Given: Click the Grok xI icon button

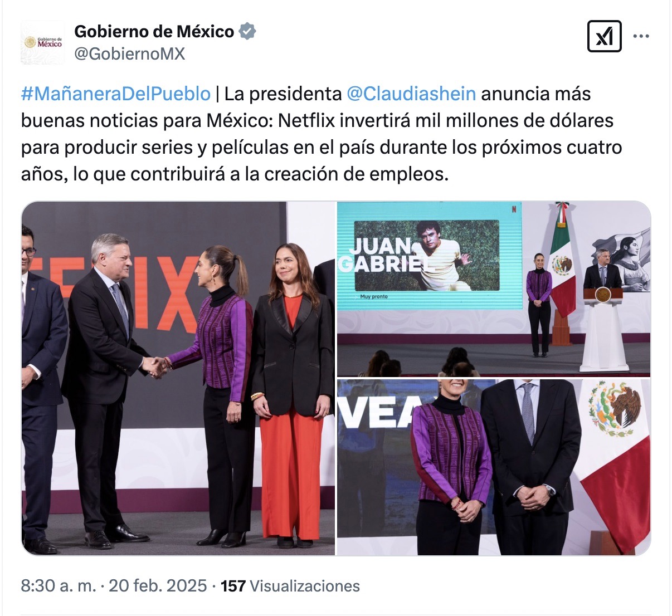Looking at the screenshot, I should click(605, 36).
